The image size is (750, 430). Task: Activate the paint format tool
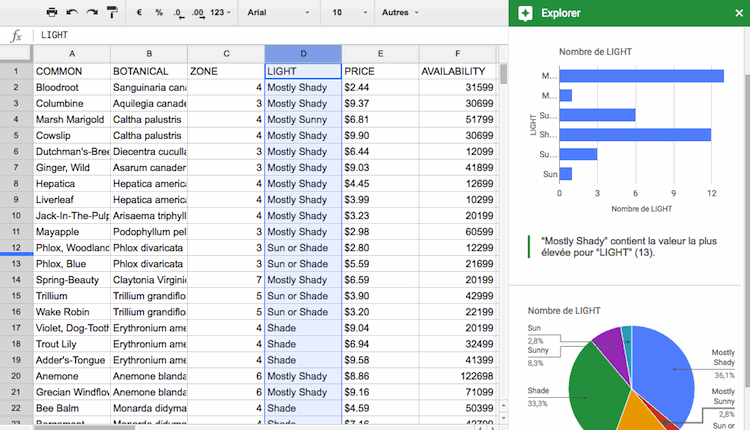[112, 13]
